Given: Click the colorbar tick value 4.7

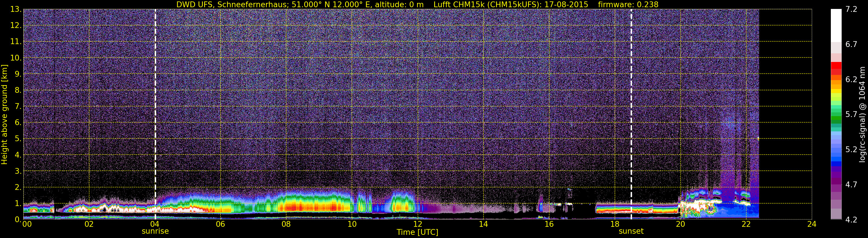Looking at the screenshot, I should click(x=851, y=184).
